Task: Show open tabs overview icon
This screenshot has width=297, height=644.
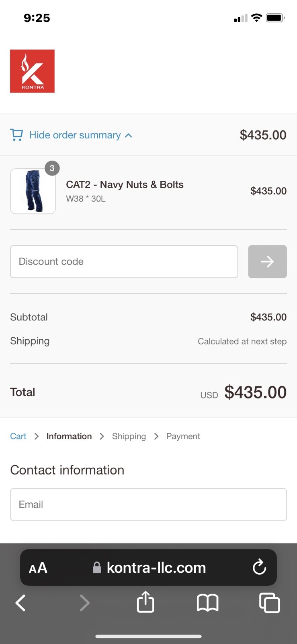Action: [269, 603]
